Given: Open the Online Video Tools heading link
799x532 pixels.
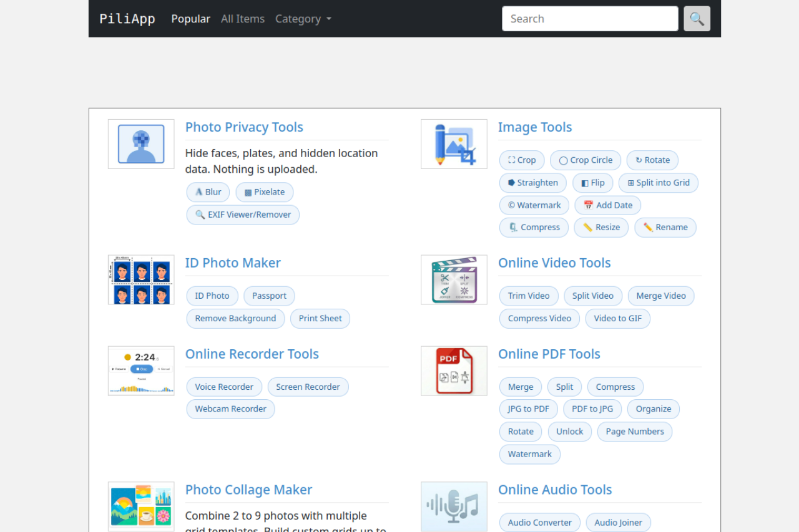Looking at the screenshot, I should click(554, 263).
